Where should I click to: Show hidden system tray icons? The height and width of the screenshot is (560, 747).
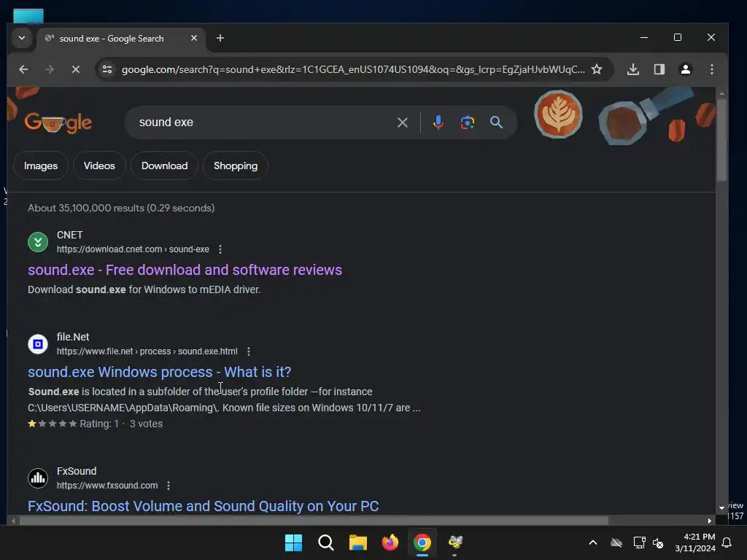593,542
